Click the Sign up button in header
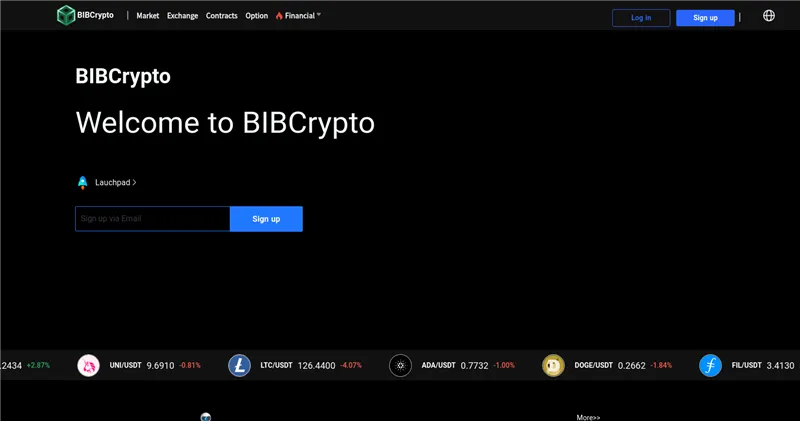 pos(705,18)
